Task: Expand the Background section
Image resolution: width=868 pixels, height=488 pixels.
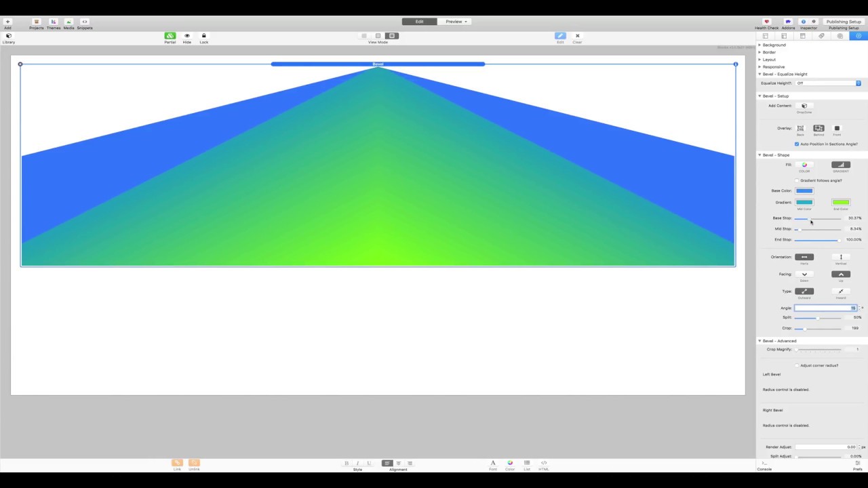Action: click(759, 45)
